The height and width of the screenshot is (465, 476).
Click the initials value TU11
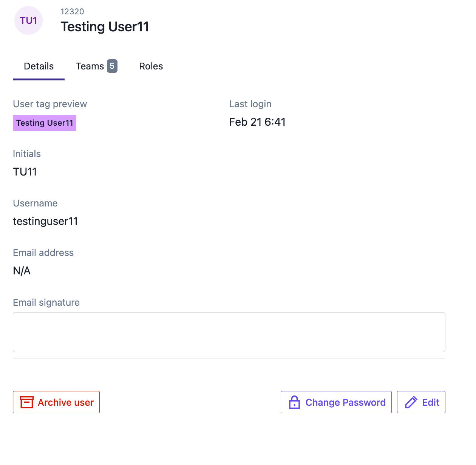tap(25, 172)
